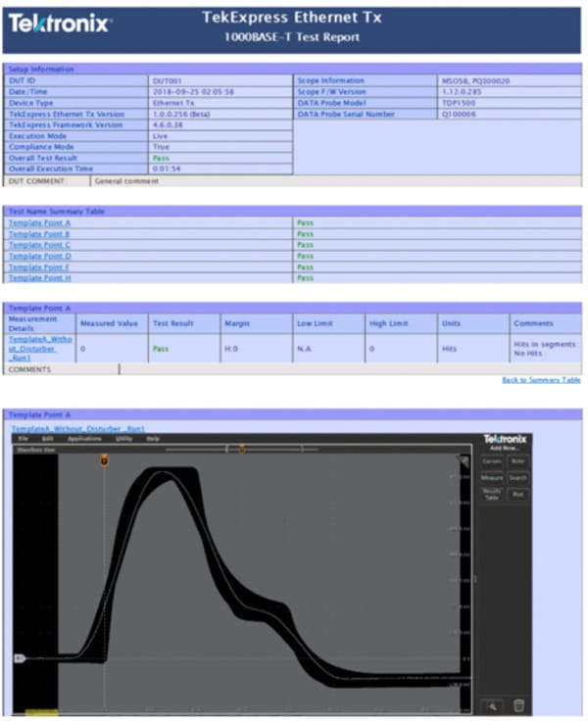Click the Note button in scope panel
588x724 pixels.
point(517,460)
